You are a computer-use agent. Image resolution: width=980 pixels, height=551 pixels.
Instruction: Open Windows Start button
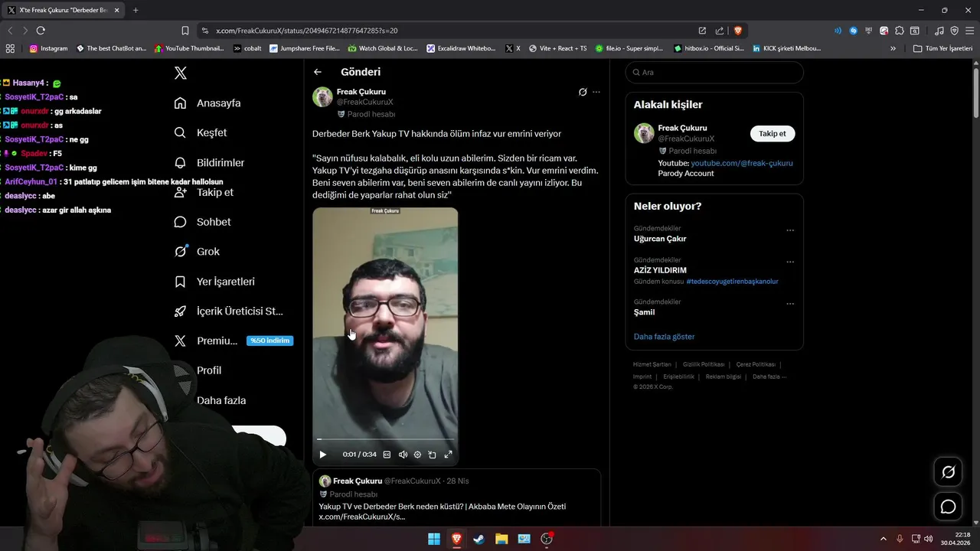click(434, 539)
